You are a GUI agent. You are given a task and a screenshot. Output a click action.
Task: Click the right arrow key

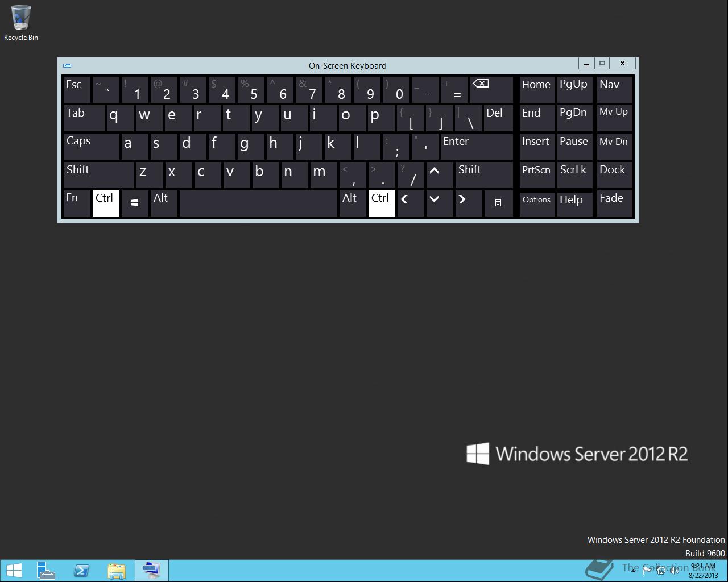tap(469, 203)
